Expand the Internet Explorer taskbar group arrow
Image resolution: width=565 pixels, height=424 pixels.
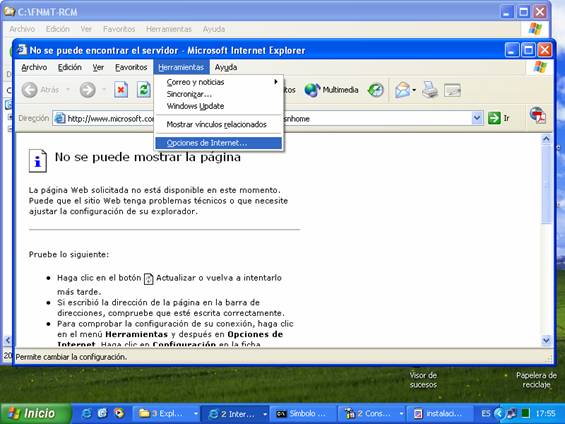coord(265,414)
